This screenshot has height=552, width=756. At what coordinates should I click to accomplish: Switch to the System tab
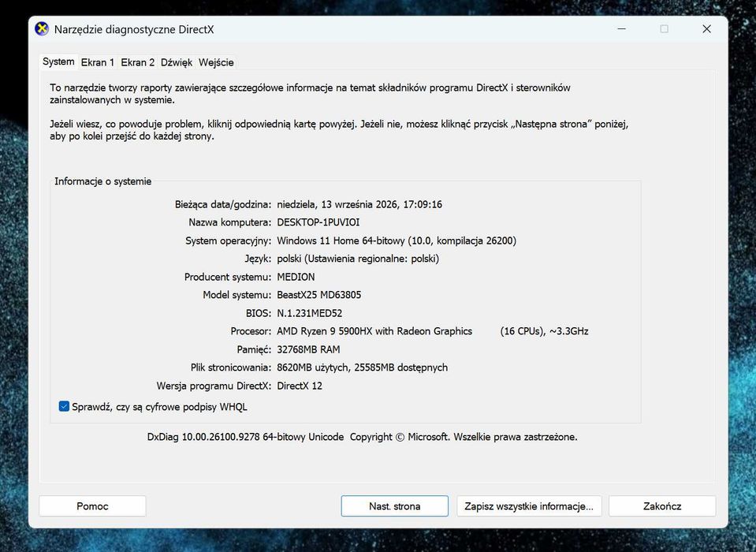coord(58,62)
